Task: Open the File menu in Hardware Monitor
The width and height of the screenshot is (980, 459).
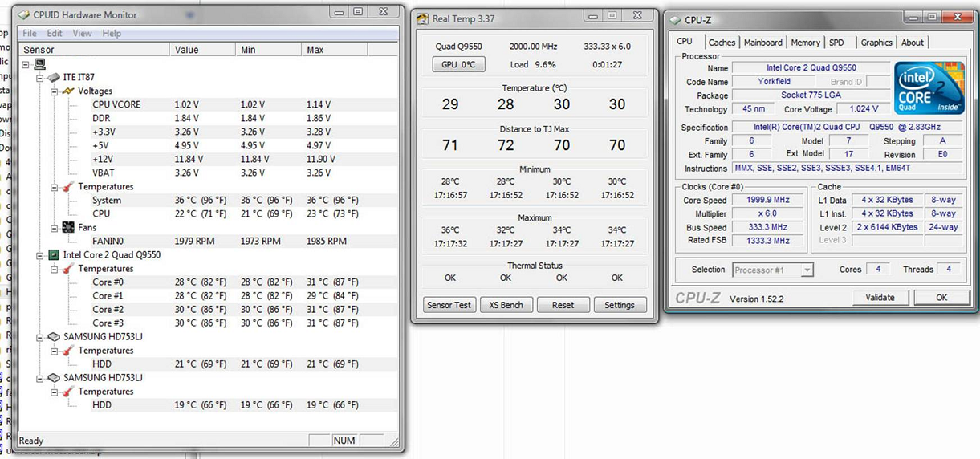Action: click(30, 34)
